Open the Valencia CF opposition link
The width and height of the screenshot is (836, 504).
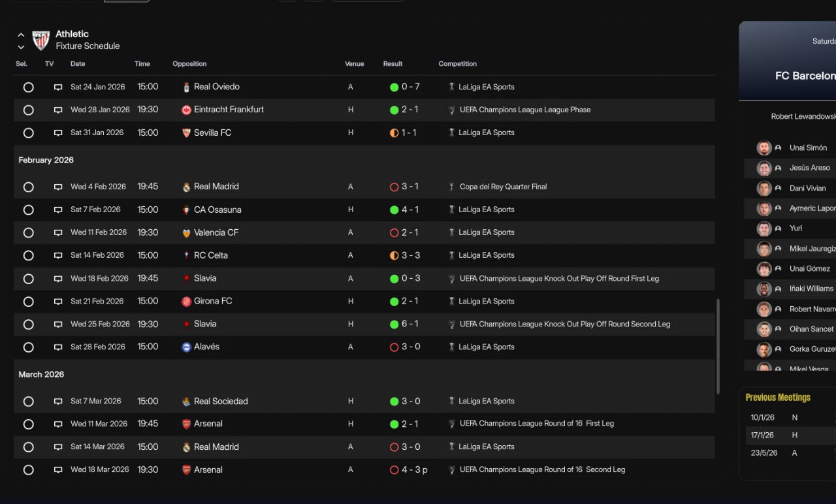(216, 232)
